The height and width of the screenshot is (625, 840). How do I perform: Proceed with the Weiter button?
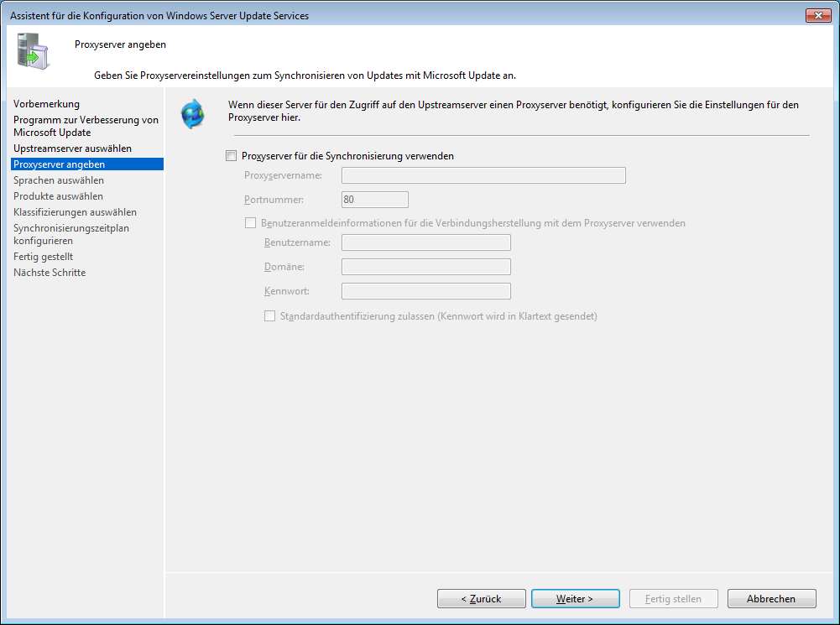pos(576,599)
